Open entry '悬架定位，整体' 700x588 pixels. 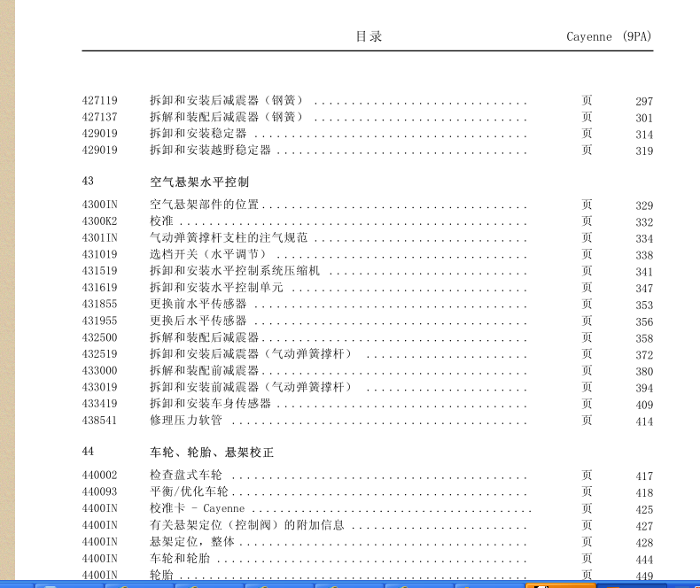tap(192, 542)
